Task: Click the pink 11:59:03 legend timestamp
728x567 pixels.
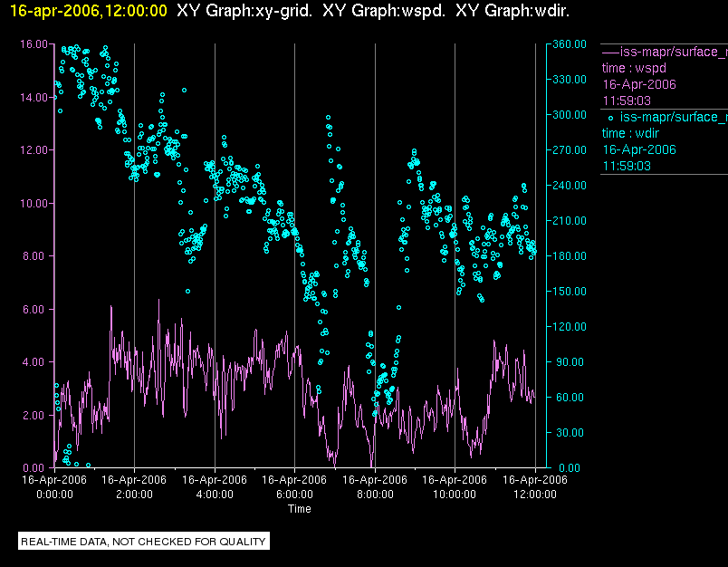Action: pos(627,101)
